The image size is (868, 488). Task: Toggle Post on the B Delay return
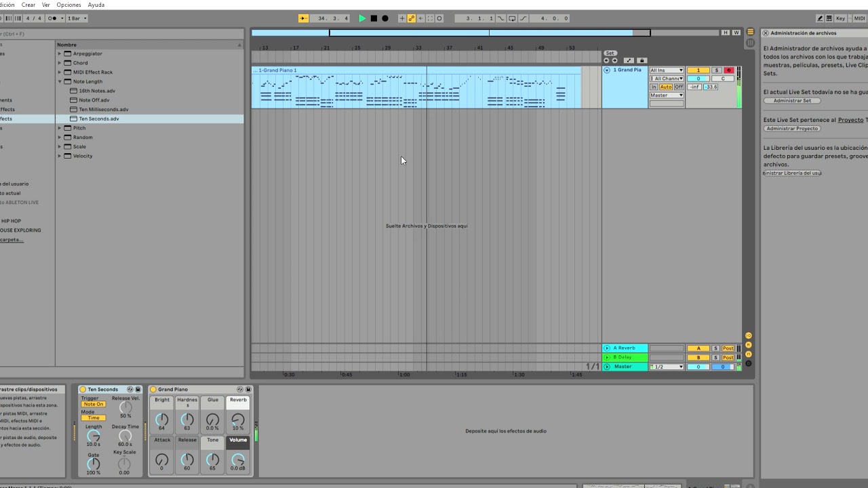[x=728, y=357]
